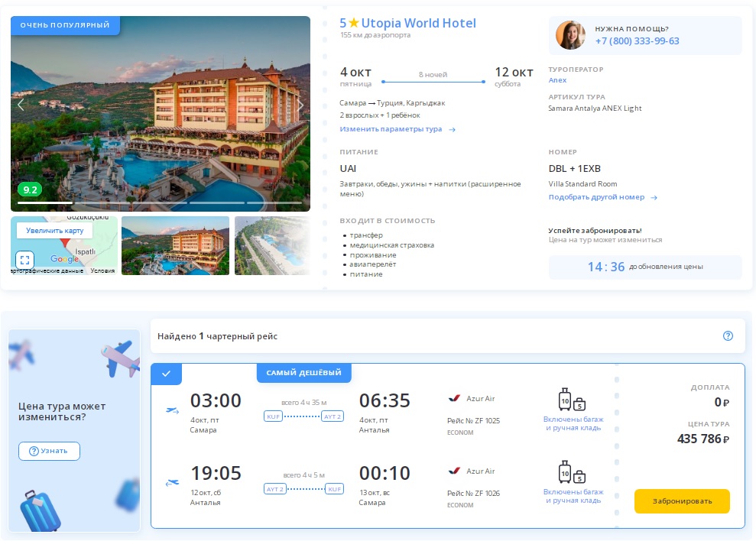Click UAI meal plan label

(348, 169)
